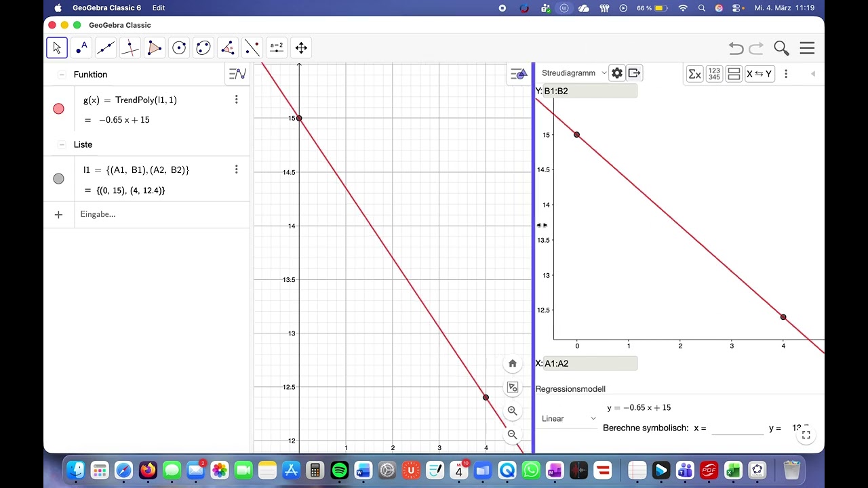
Task: Select the Angle tool
Action: coord(228,48)
